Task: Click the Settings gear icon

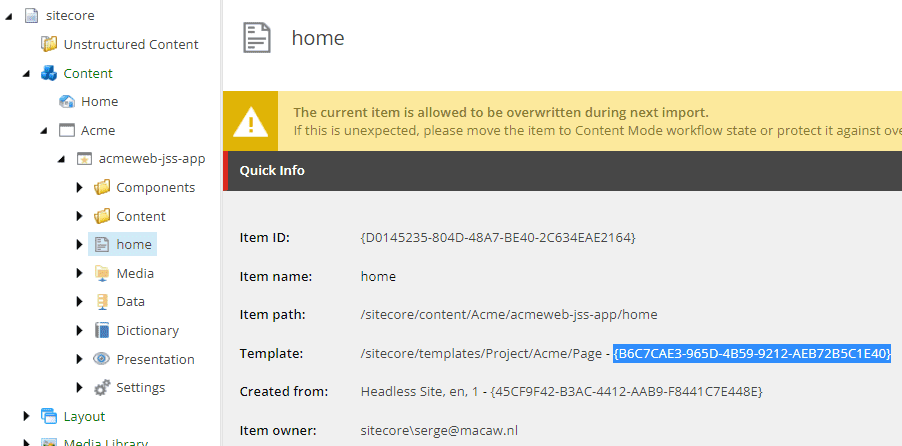Action: (102, 388)
